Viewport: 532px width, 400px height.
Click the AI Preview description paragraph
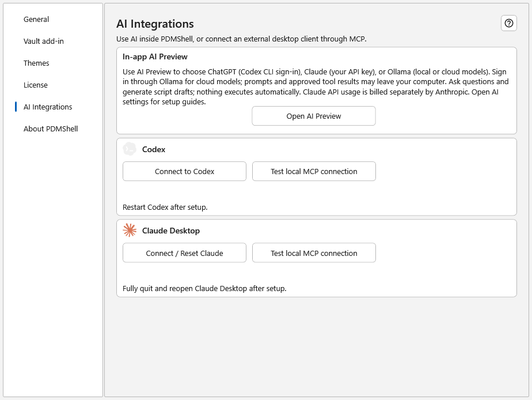[316, 86]
